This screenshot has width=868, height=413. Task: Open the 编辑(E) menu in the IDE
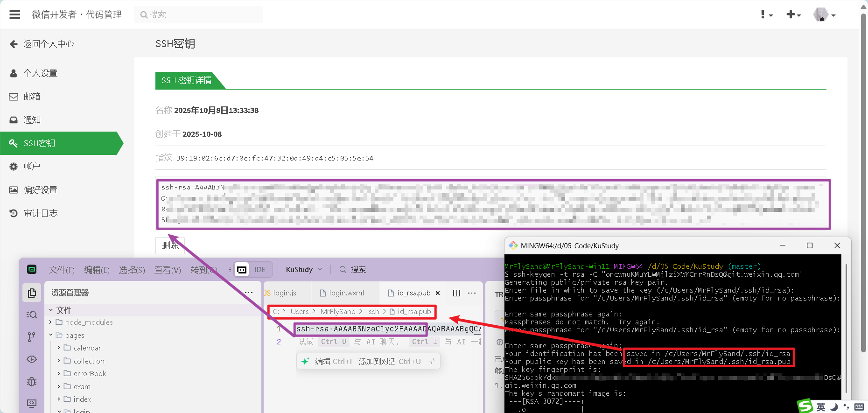(97, 270)
